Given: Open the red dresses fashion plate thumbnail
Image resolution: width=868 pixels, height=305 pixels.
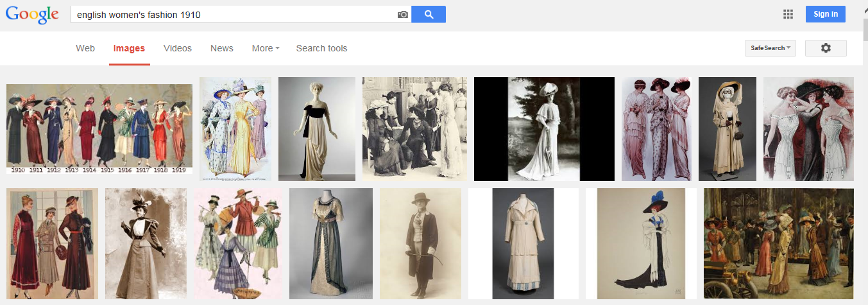Looking at the screenshot, I should pos(53,243).
